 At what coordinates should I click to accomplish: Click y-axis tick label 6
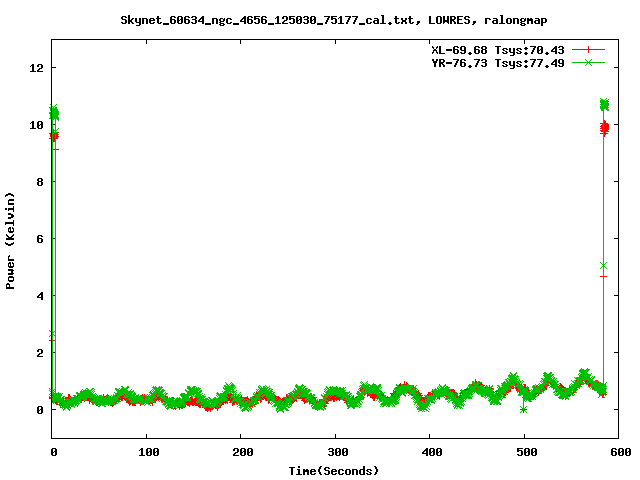click(x=40, y=239)
